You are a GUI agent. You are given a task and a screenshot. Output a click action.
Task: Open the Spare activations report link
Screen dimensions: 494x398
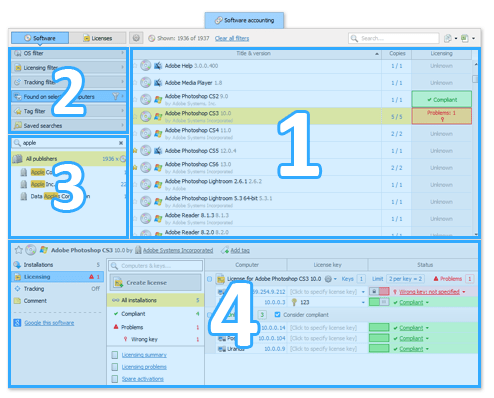(143, 379)
